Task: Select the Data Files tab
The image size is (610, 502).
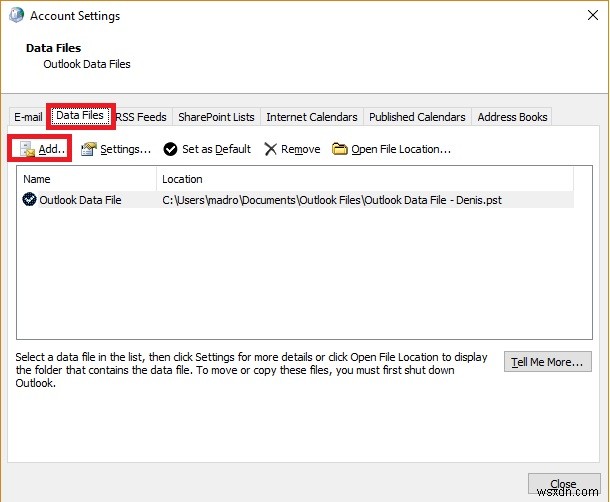Action: pos(80,116)
